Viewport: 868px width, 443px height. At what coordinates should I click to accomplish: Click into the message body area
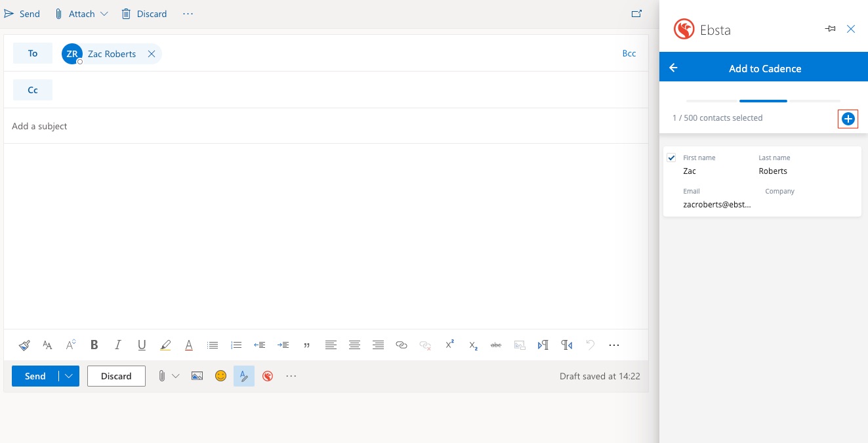(326, 236)
